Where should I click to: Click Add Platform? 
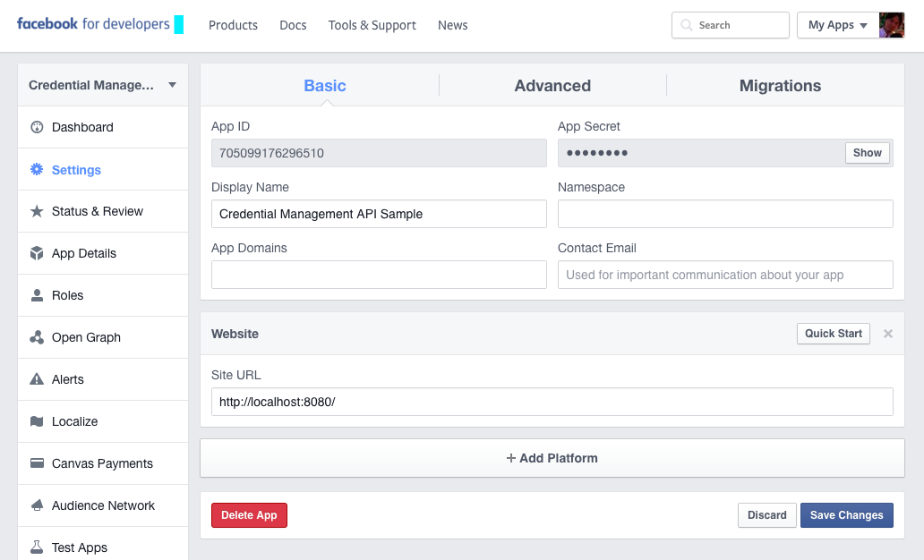[x=552, y=458]
